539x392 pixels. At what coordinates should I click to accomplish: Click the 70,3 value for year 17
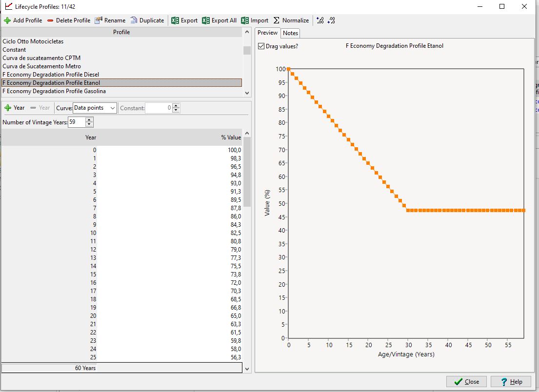236,291
